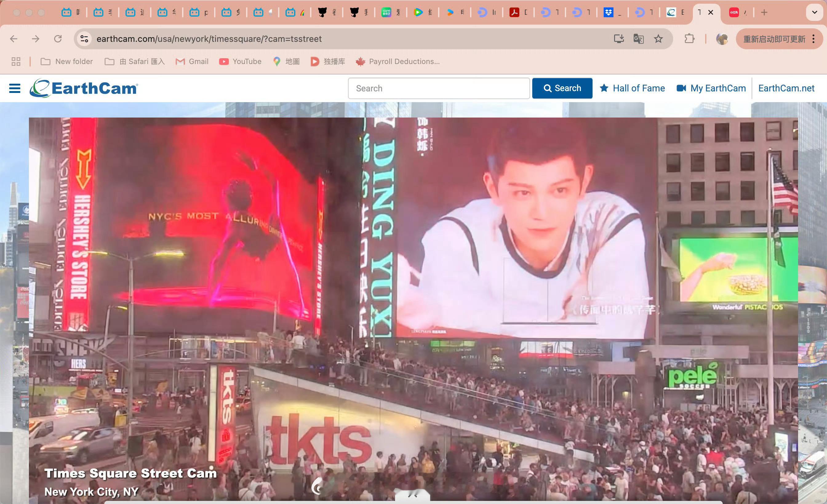Viewport: 827px width, 504px height.
Task: Switch to the Dropbox tab
Action: click(613, 12)
